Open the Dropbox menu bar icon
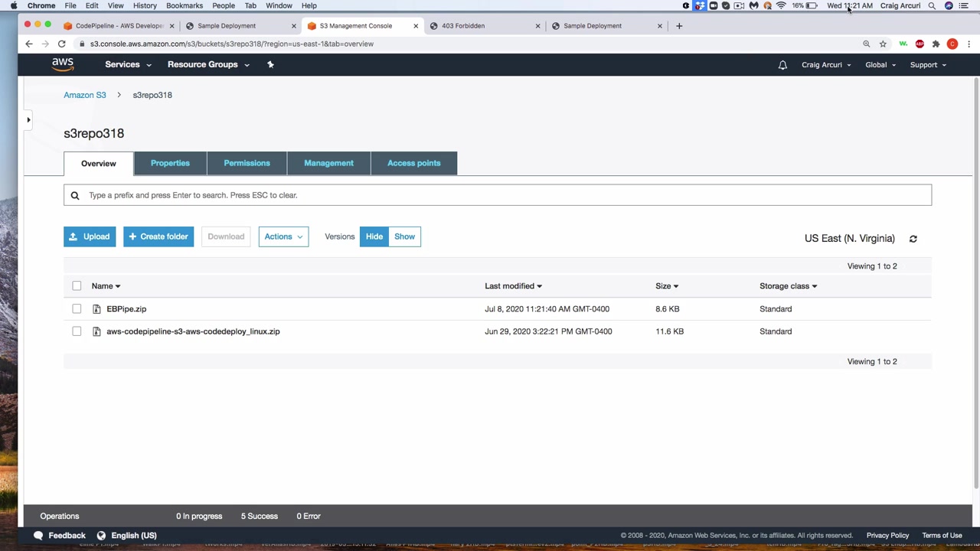The height and width of the screenshot is (551, 980). point(700,5)
